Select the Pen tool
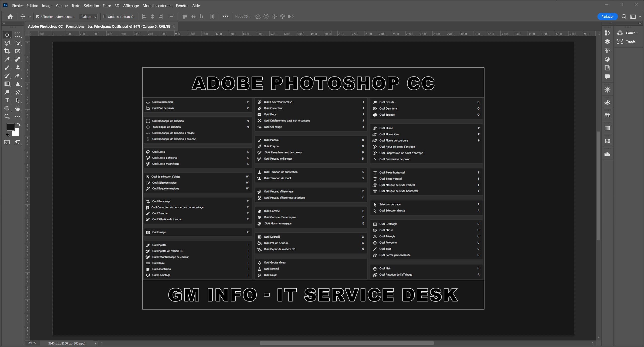 (x=18, y=92)
